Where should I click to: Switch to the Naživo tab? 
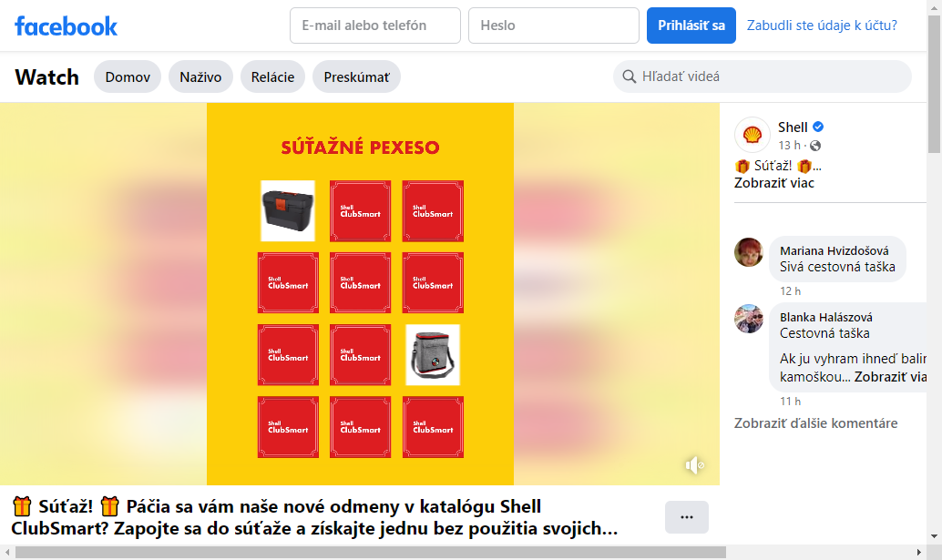[x=200, y=76]
